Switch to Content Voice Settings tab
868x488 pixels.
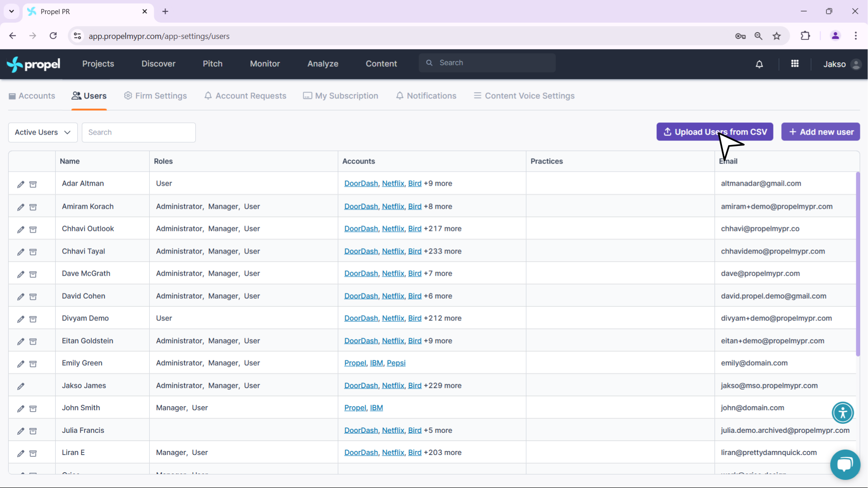point(524,96)
